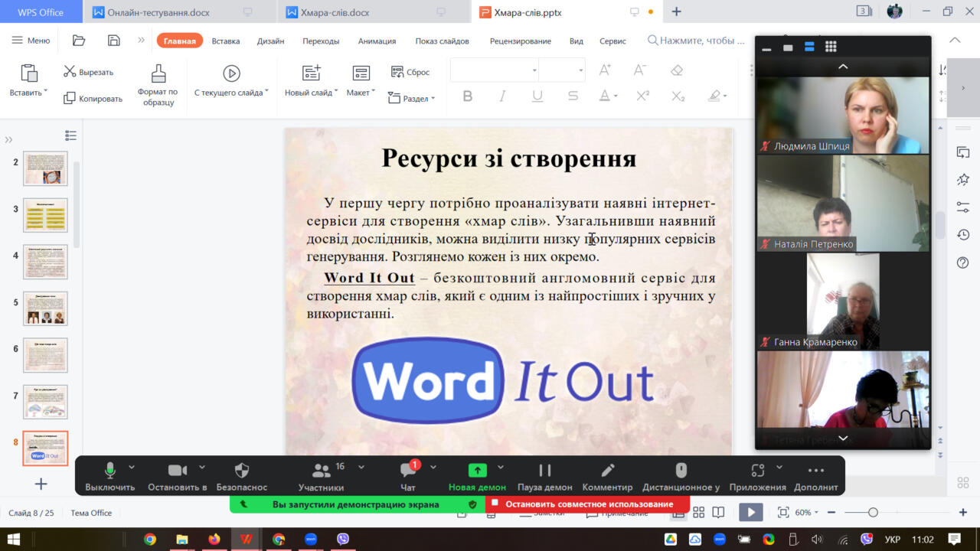The image size is (980, 551).
Task: Click the zoom slider handle in status bar
Action: (873, 512)
